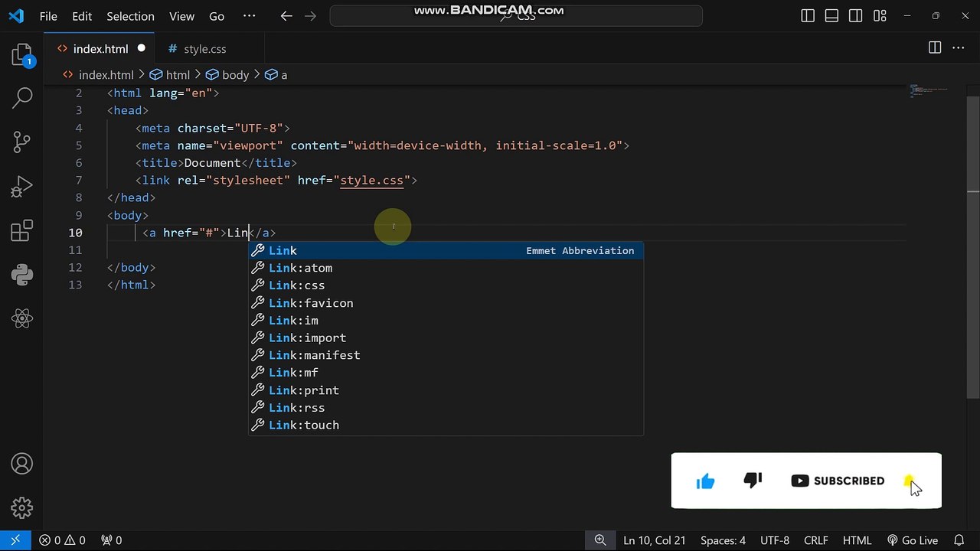The height and width of the screenshot is (551, 980).
Task: Select Link:favicon from Emmet suggestions
Action: pos(310,303)
